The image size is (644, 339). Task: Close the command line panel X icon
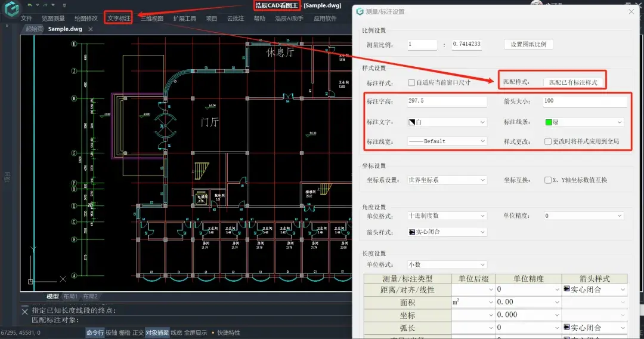point(24,312)
